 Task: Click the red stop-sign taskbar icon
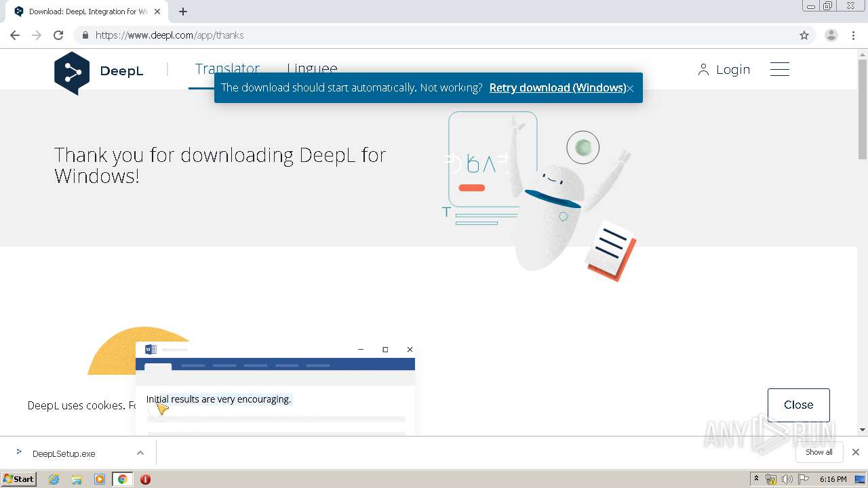[145, 479]
